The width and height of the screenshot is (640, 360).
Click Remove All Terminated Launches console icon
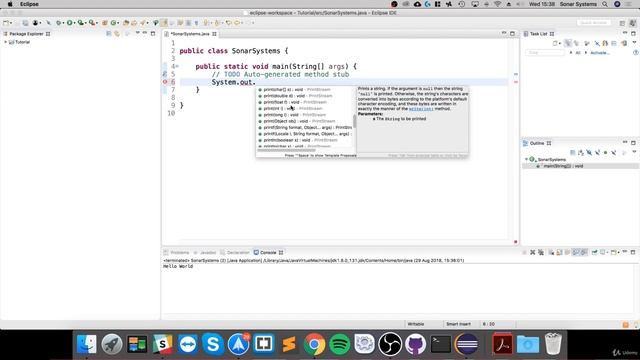[x=541, y=253]
